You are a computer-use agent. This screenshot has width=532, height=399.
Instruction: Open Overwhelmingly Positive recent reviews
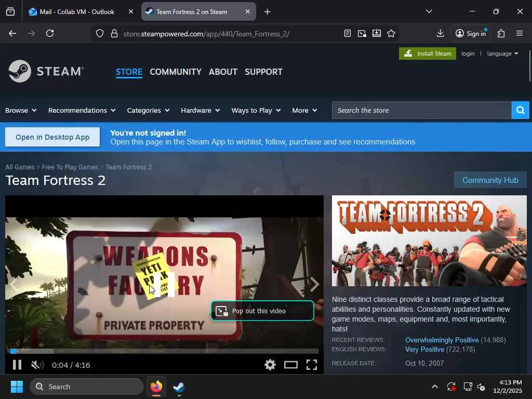[442, 340]
